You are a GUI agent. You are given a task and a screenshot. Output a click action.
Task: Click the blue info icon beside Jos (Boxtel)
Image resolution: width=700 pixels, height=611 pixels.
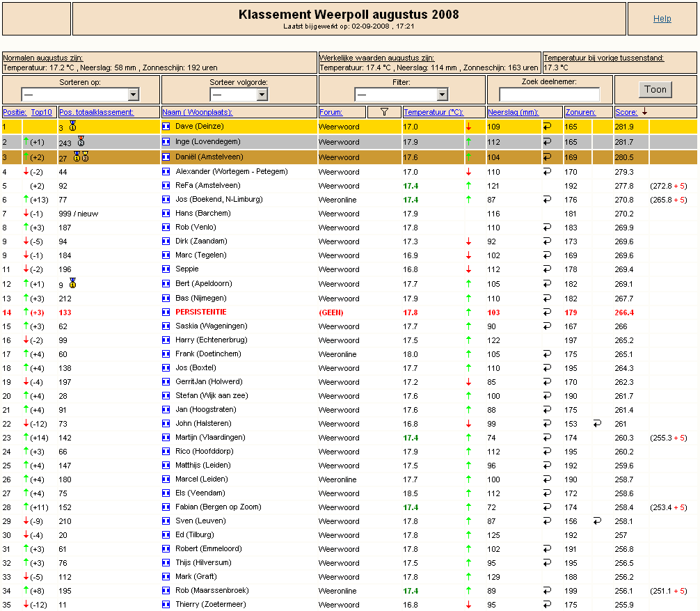point(166,368)
